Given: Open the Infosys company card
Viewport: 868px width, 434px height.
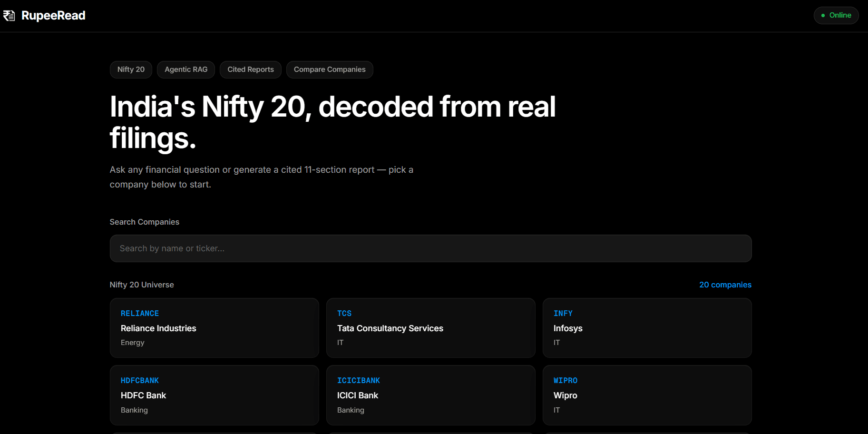Looking at the screenshot, I should [647, 328].
